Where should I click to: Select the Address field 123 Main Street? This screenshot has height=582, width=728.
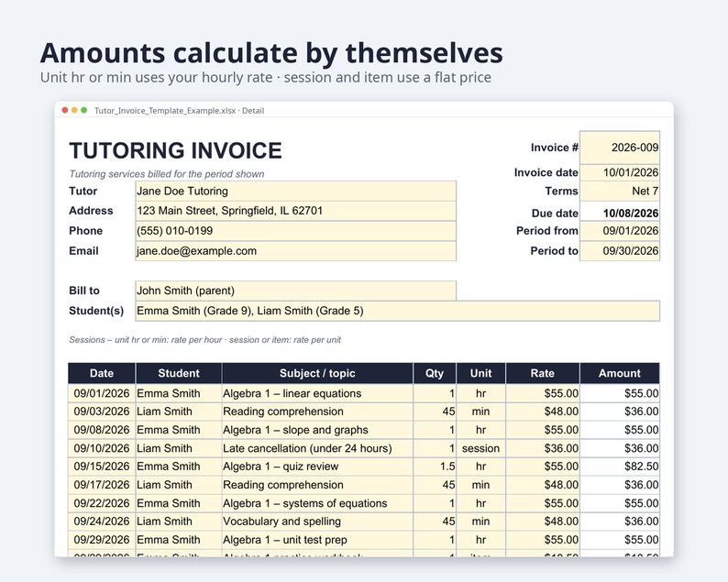pos(296,211)
